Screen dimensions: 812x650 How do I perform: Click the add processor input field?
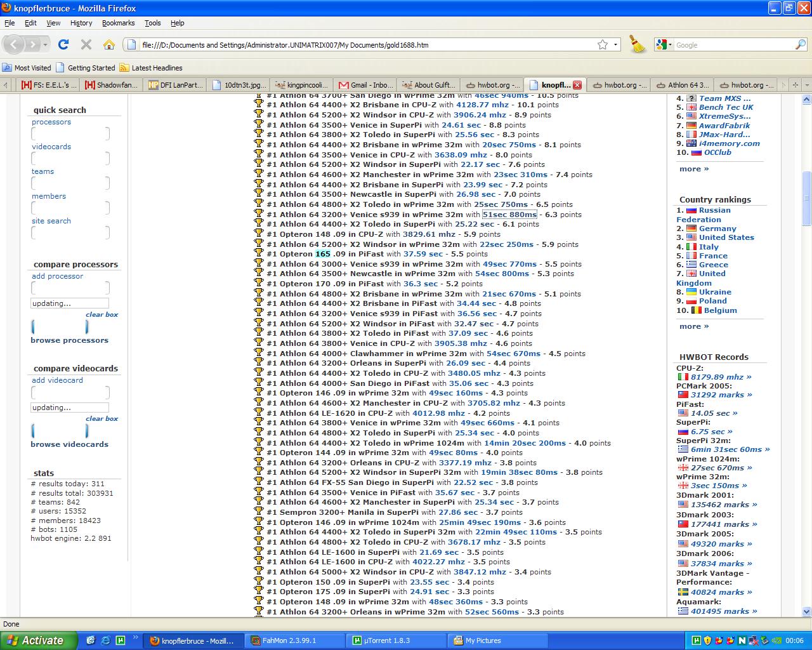click(70, 288)
